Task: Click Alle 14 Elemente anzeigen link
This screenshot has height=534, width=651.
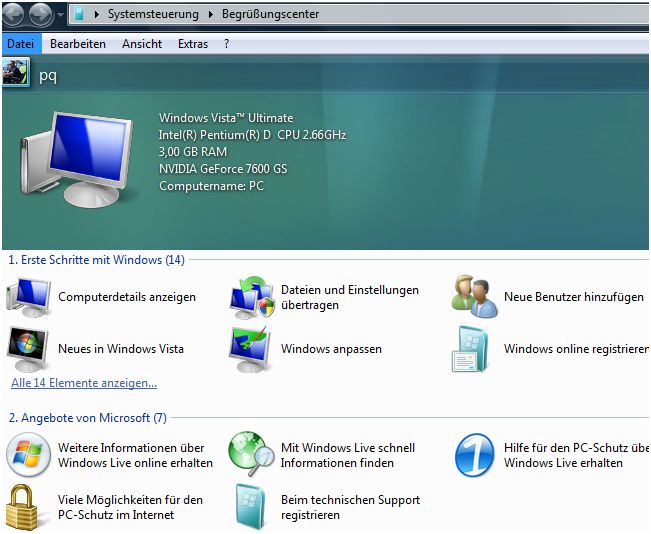Action: (x=84, y=383)
